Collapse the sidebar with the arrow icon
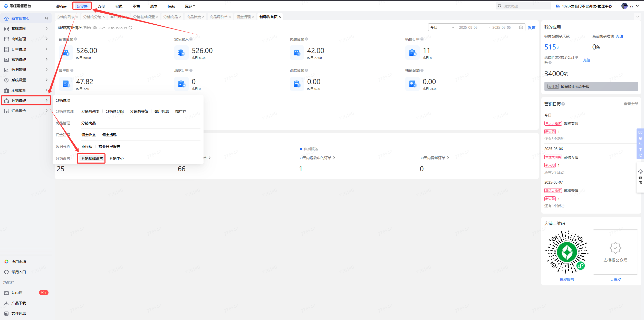 point(46,18)
